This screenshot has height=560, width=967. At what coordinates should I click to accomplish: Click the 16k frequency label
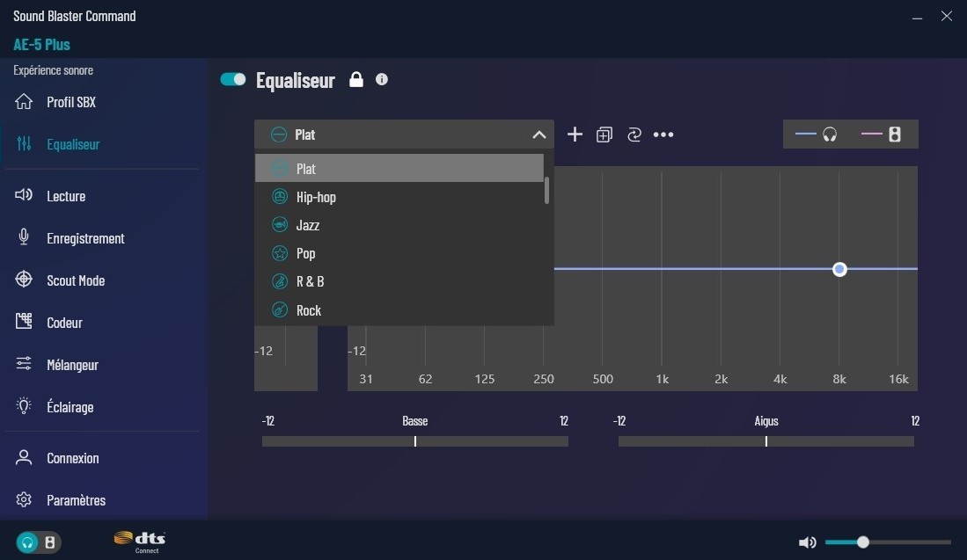897,379
